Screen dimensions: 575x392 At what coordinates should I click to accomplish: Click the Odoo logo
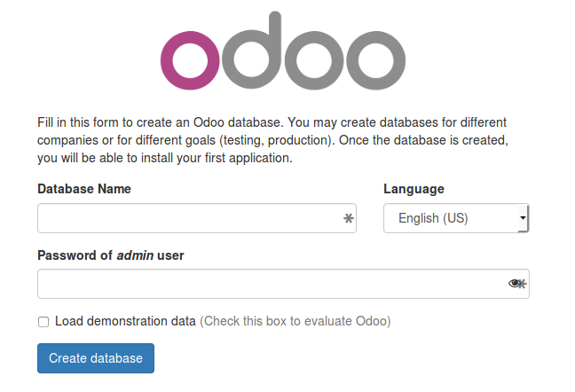pos(283,55)
